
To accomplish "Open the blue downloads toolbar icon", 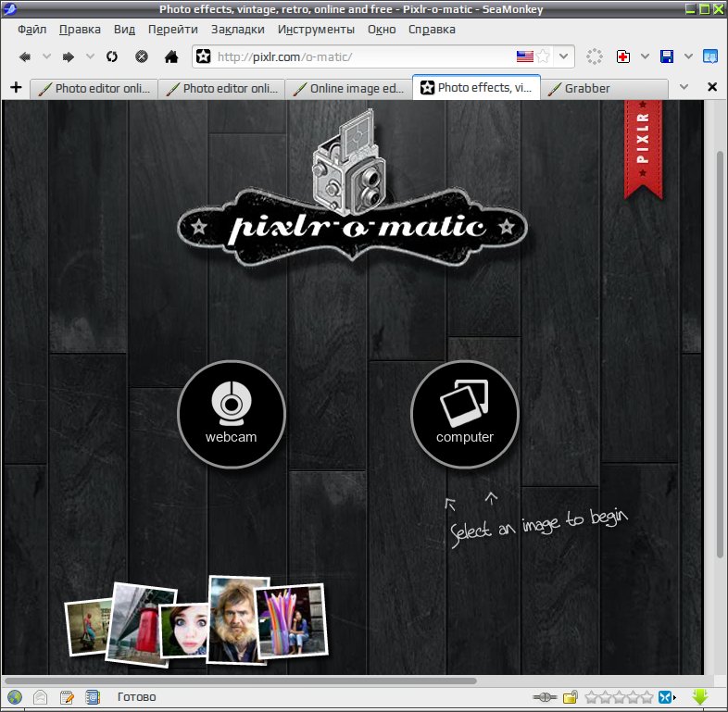I will 710,56.
